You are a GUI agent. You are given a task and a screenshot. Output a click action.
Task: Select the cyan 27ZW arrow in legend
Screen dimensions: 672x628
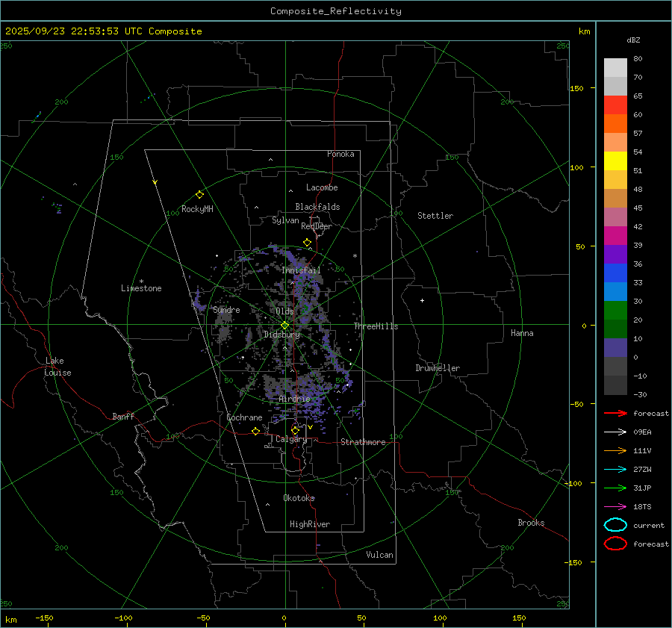[615, 469]
